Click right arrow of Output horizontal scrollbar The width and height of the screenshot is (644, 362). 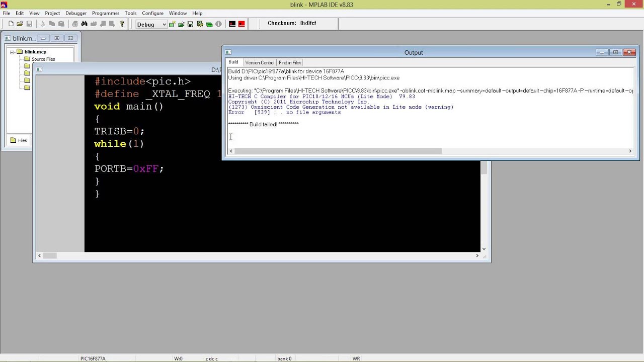(x=630, y=151)
